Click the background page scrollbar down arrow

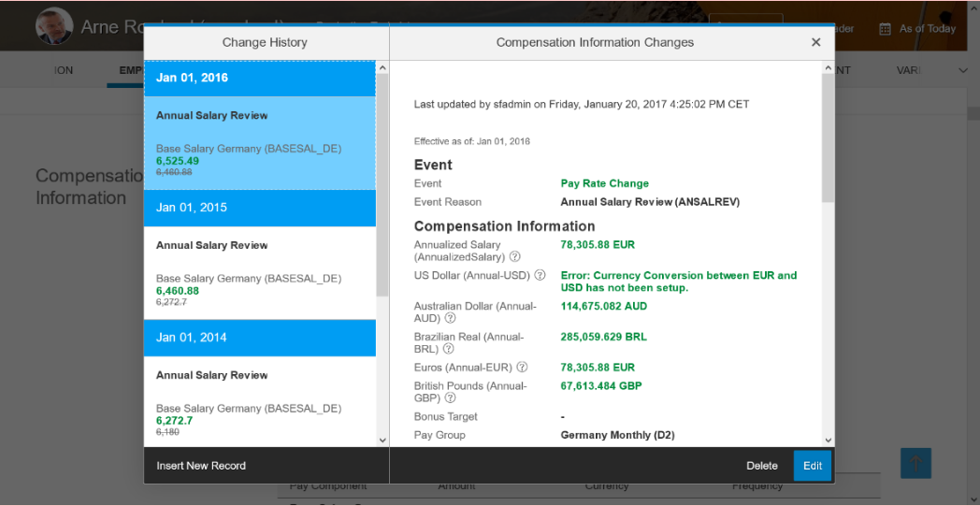[x=973, y=499]
